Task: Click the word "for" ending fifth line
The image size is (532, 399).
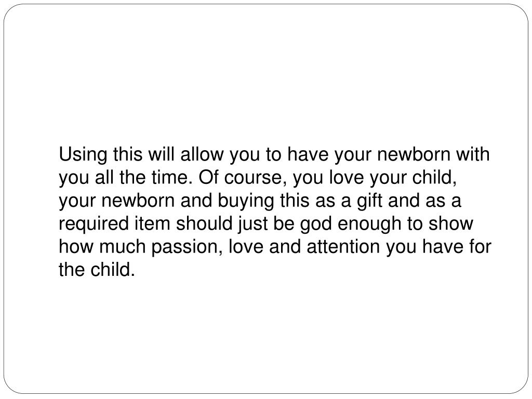Action: click(x=480, y=247)
